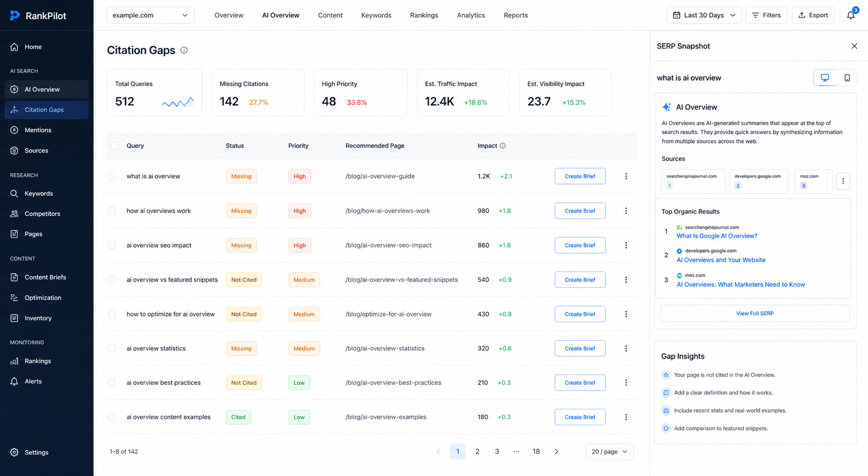
Task: Select Citation Gaps in sidebar
Action: pyautogui.click(x=47, y=110)
